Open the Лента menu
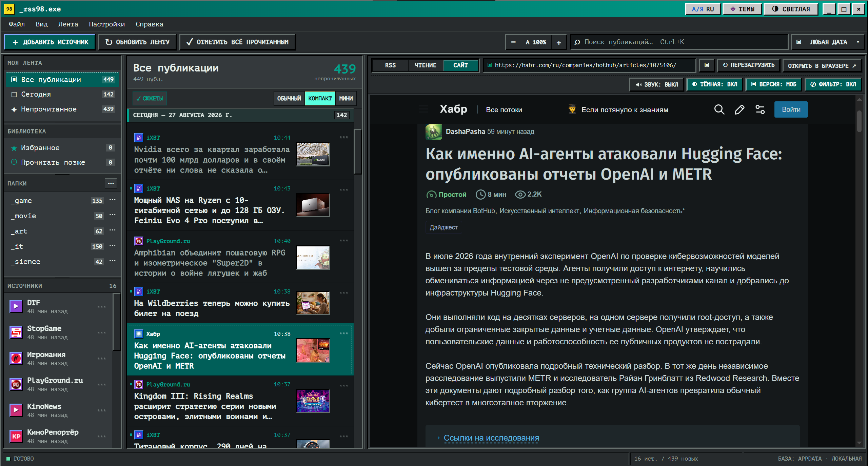 tap(68, 24)
